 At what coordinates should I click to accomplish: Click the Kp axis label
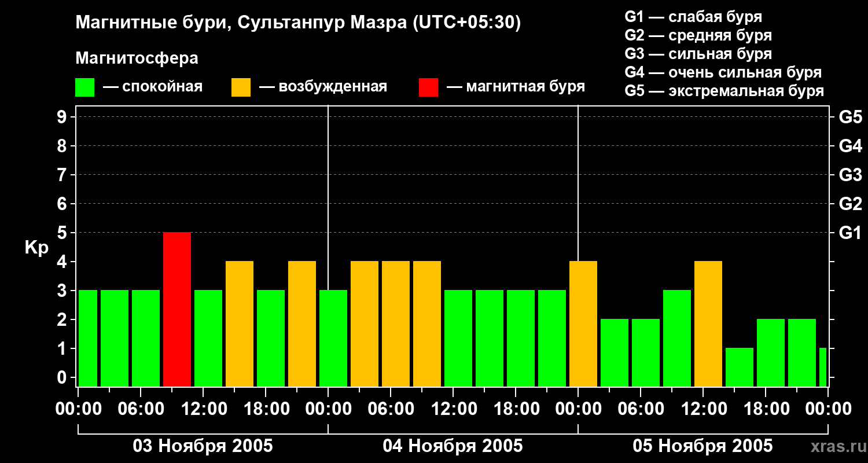point(36,248)
